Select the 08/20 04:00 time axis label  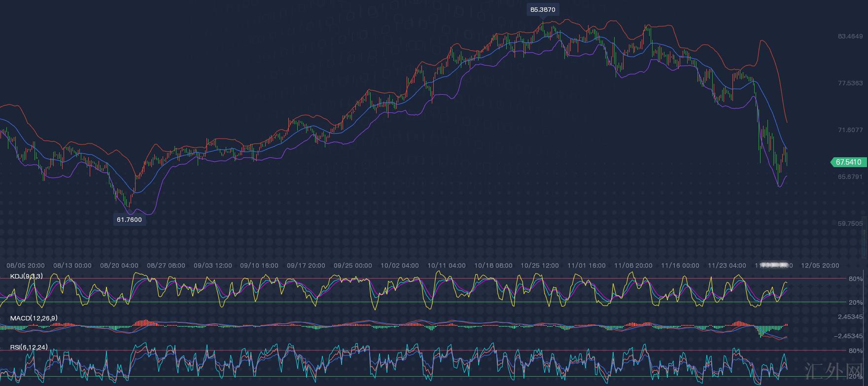point(119,265)
